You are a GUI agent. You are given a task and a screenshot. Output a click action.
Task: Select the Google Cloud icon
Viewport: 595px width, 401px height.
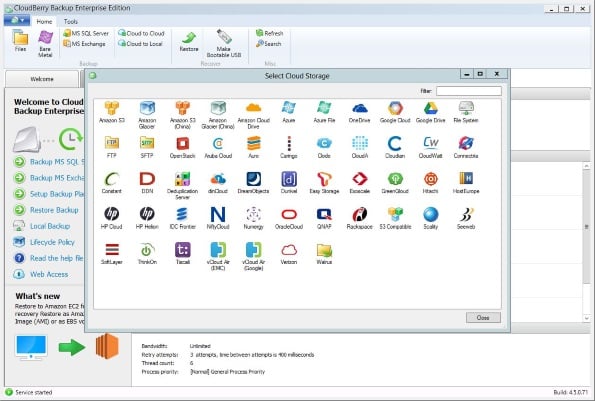pyautogui.click(x=395, y=112)
